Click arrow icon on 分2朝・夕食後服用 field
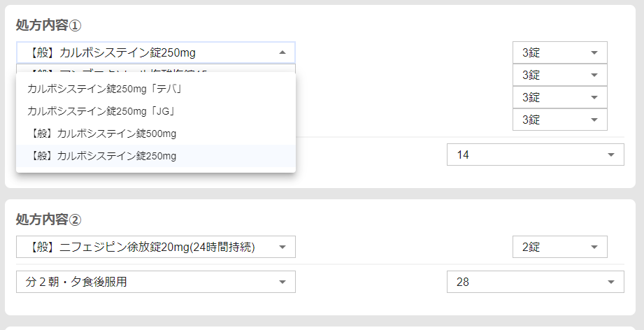 [282, 282]
